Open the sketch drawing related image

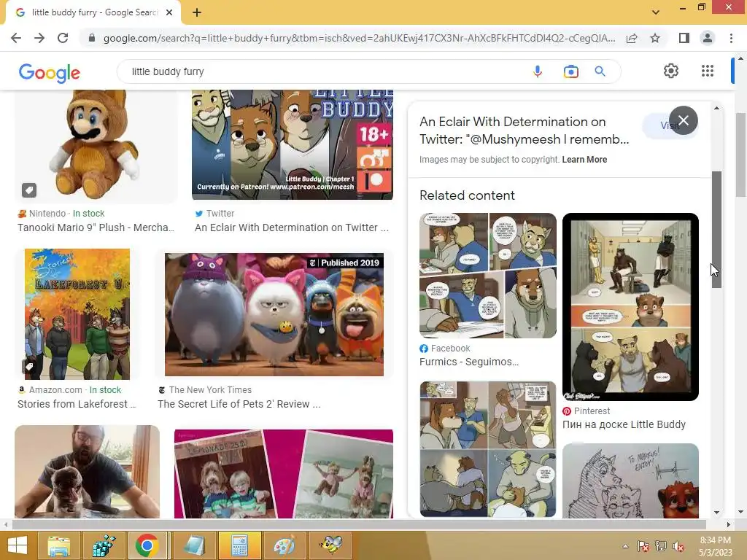(630, 481)
